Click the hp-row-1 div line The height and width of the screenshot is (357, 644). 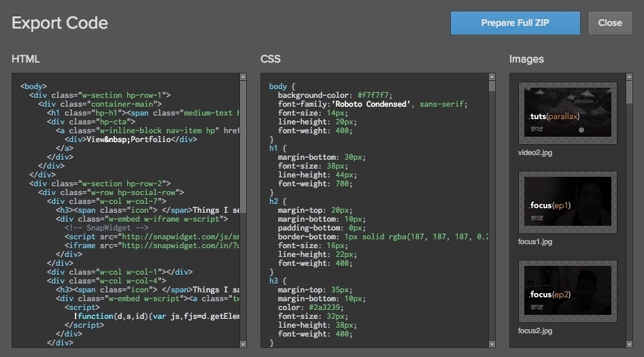(x=100, y=95)
